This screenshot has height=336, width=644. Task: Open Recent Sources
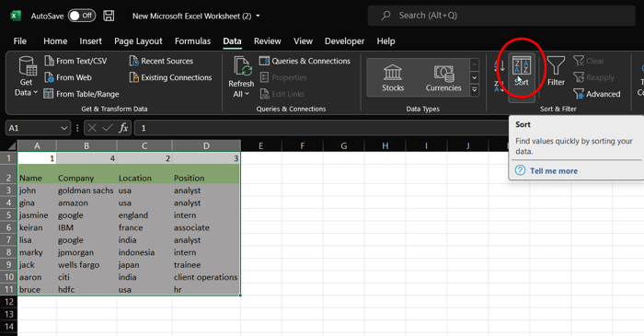pyautogui.click(x=161, y=61)
